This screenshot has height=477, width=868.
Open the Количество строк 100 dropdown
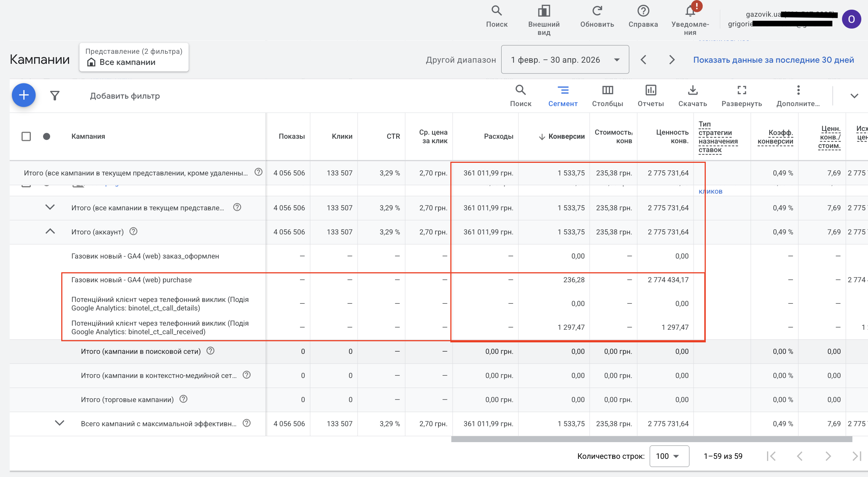[x=669, y=456]
